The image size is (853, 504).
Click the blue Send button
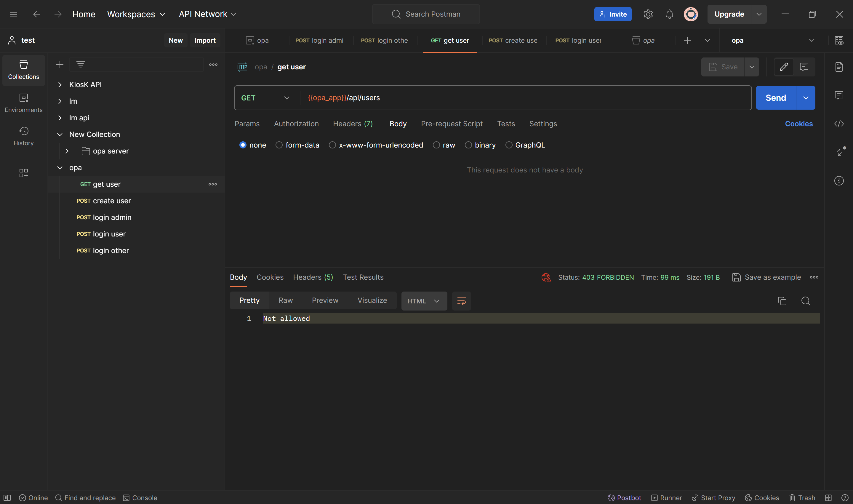[x=776, y=98]
